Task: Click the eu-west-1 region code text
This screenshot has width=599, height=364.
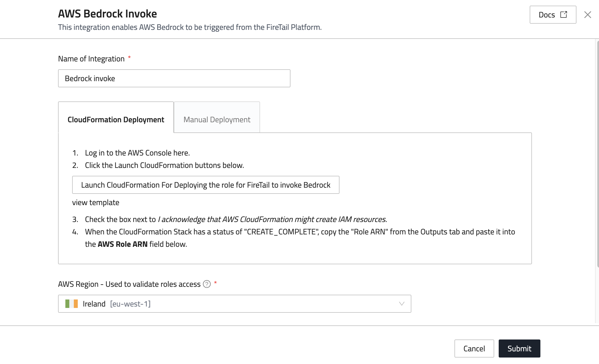Action: [x=130, y=304]
